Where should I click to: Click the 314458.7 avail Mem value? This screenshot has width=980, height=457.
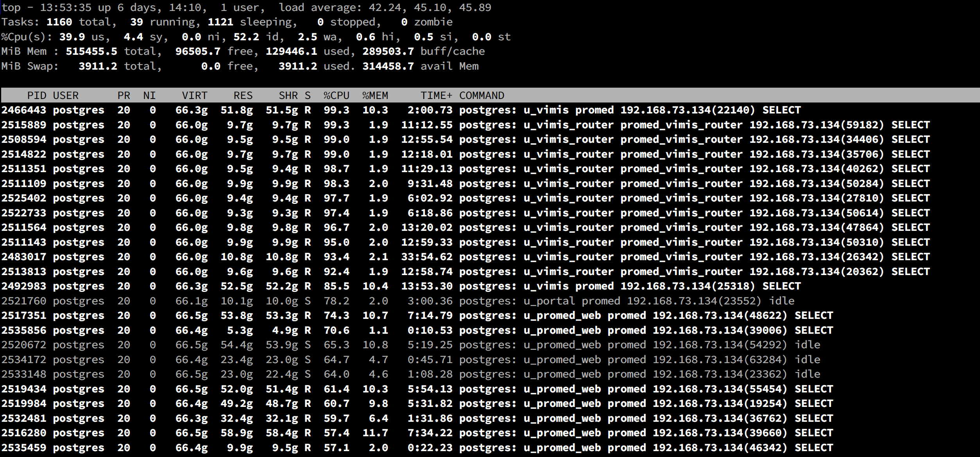tap(388, 66)
